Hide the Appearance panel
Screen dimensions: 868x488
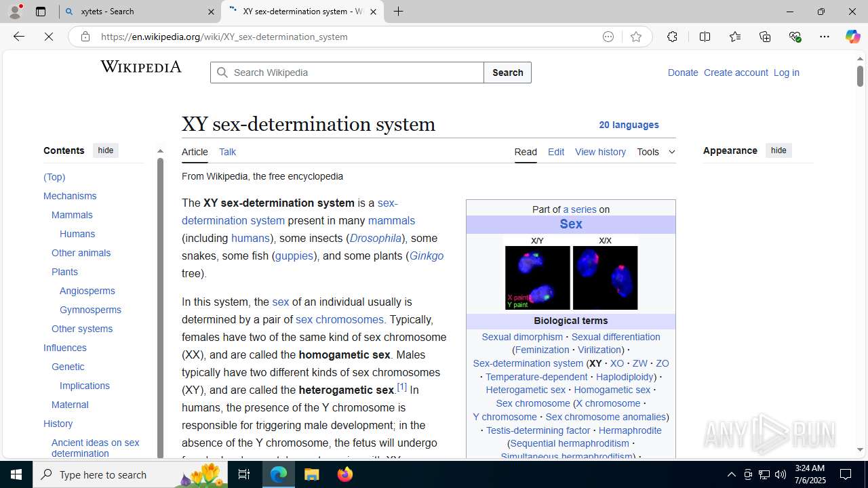pyautogui.click(x=778, y=150)
